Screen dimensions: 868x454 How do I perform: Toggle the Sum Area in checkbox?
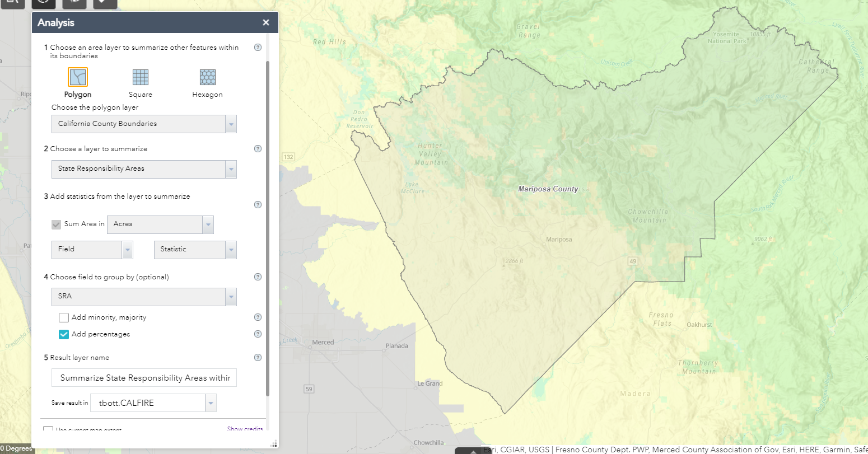[x=56, y=224]
